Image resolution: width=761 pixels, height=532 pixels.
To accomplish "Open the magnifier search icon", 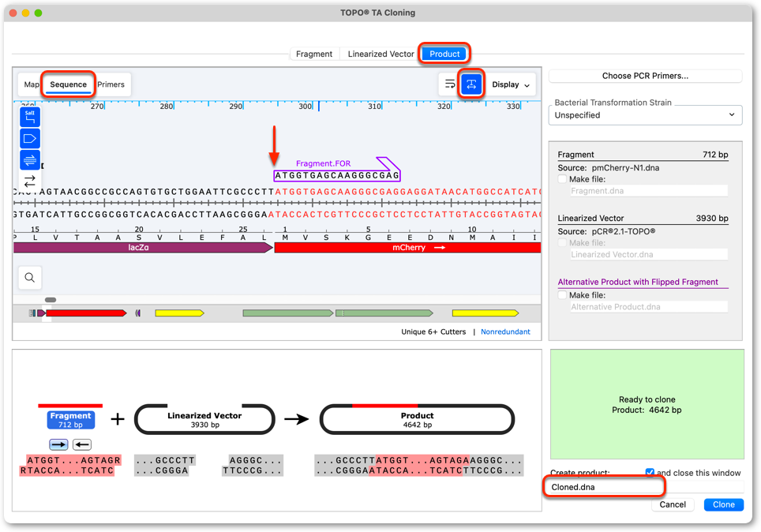I will click(30, 278).
